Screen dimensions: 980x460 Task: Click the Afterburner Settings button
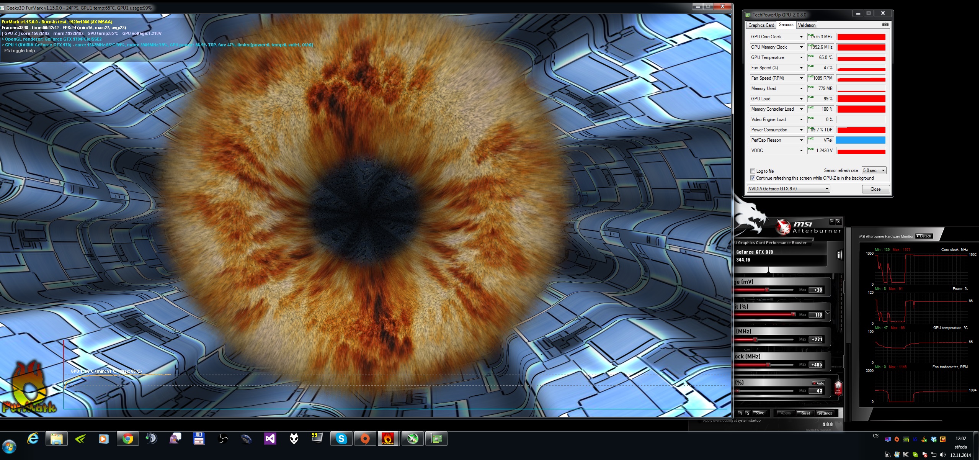pos(825,413)
